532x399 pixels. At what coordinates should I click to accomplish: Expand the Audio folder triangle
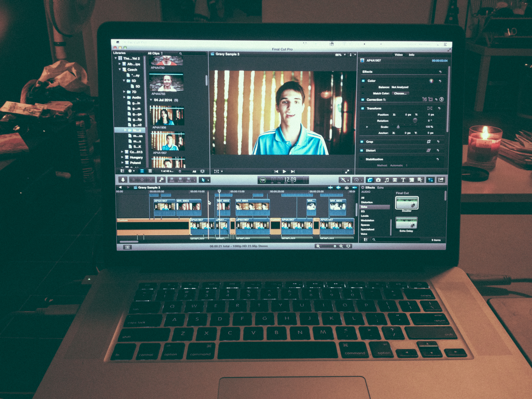coord(124,97)
